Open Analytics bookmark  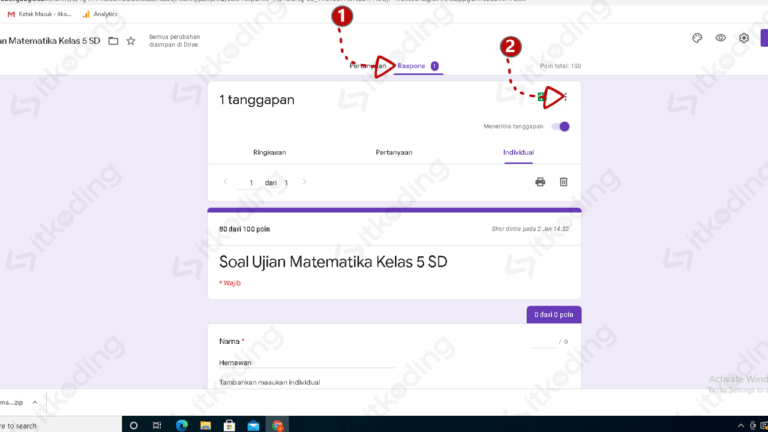point(100,14)
